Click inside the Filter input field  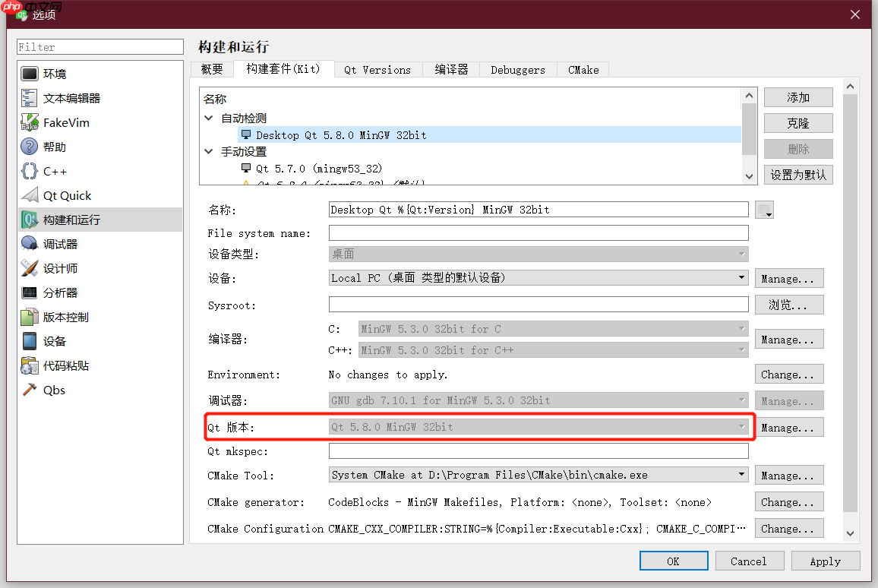[99, 46]
